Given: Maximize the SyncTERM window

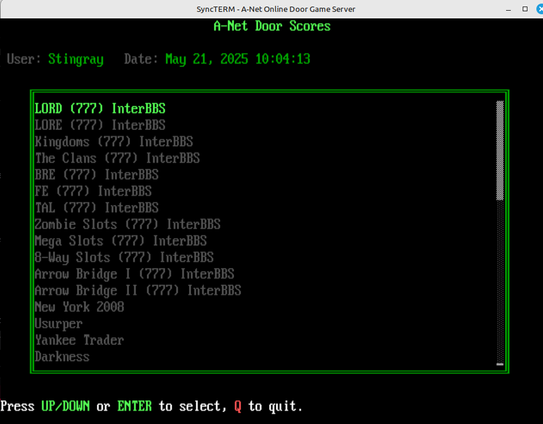Looking at the screenshot, I should tap(525, 9).
